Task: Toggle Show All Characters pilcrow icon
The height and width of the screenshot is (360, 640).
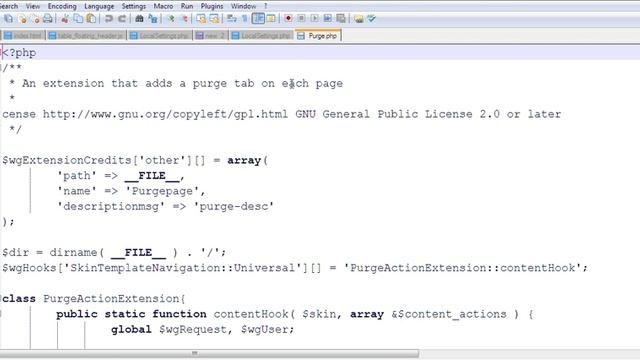Action: coord(244,19)
